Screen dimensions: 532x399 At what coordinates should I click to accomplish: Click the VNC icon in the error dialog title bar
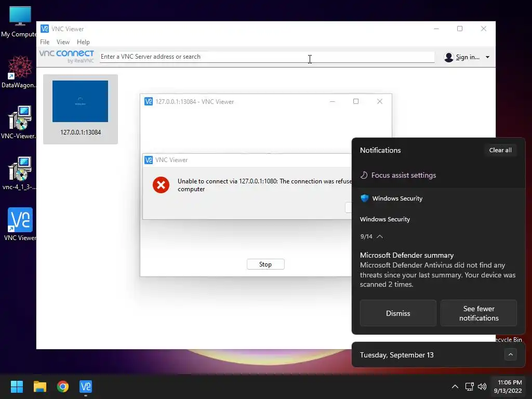[x=149, y=160]
